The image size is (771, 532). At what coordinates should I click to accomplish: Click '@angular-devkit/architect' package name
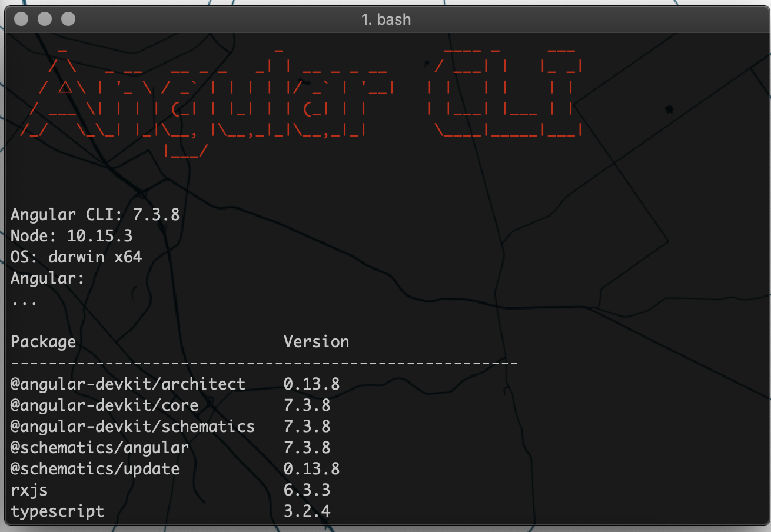(x=128, y=384)
